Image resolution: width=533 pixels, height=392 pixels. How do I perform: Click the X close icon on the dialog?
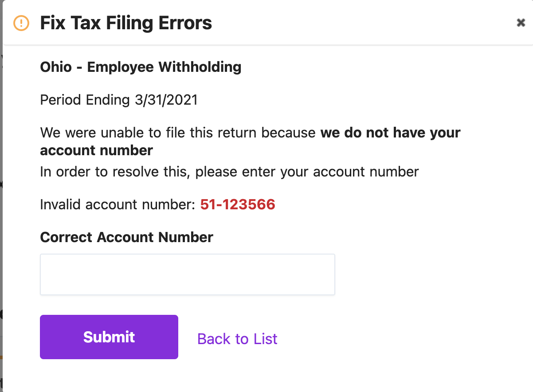(x=521, y=22)
